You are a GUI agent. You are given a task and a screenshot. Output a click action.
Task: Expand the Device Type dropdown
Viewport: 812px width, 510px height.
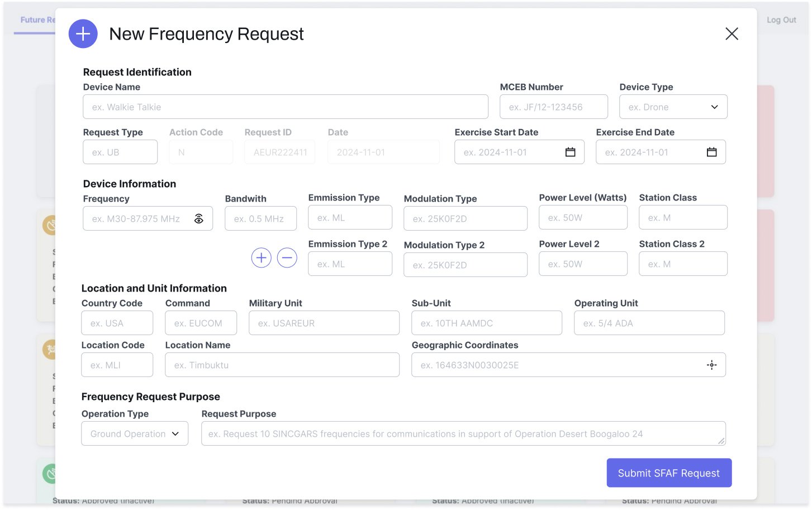[x=673, y=107]
